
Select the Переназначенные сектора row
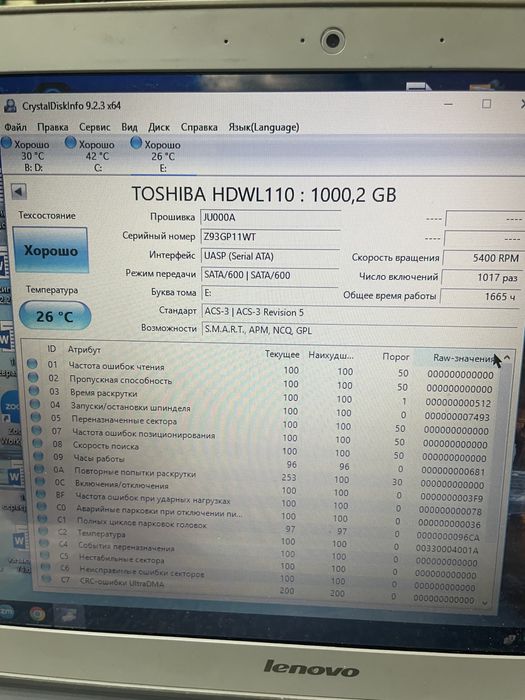(261, 424)
